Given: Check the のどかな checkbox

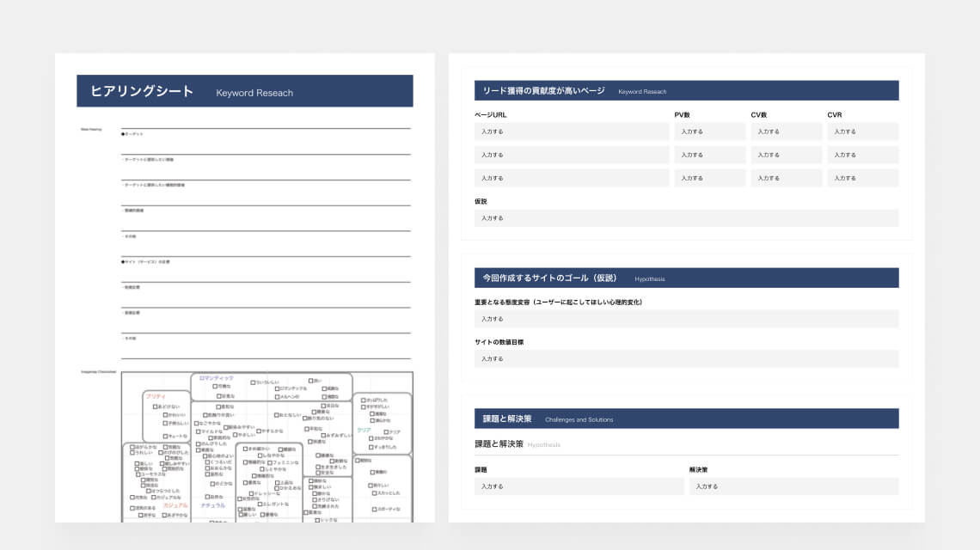Looking at the screenshot, I should point(212,484).
